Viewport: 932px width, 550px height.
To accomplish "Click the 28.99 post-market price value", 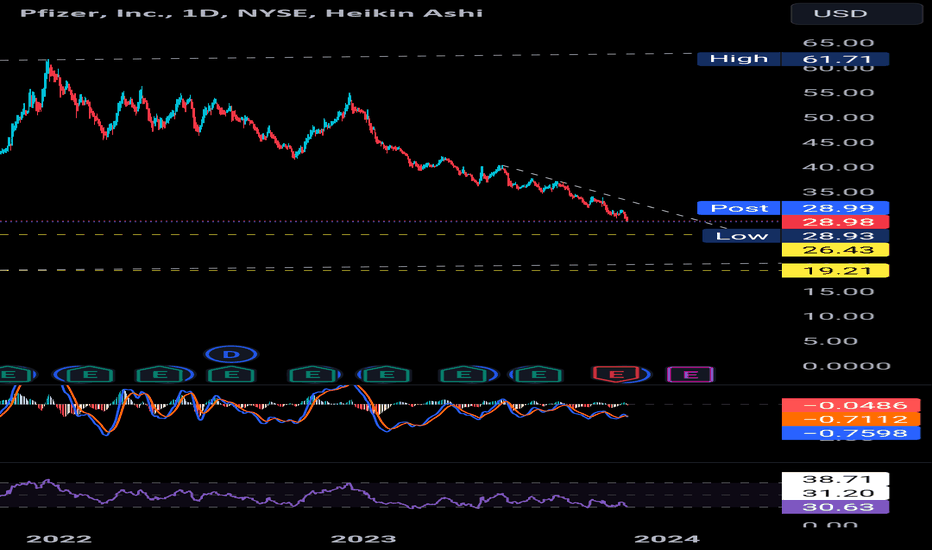I will (836, 208).
